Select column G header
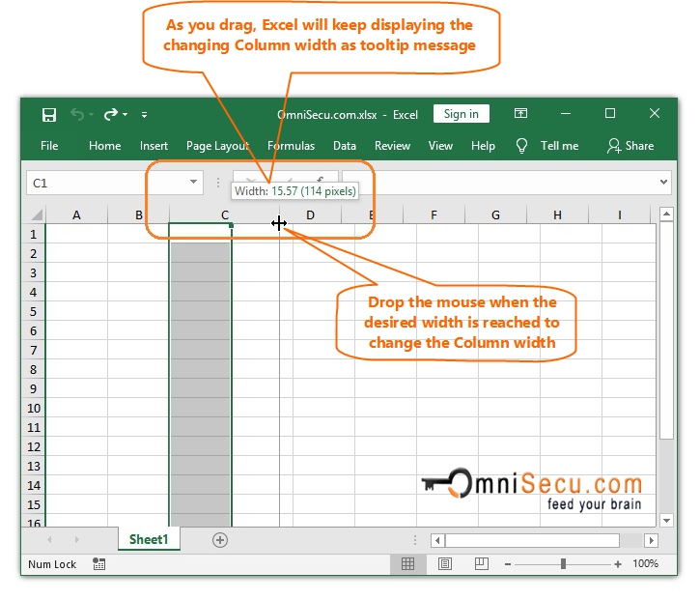The height and width of the screenshot is (600, 700). point(495,214)
